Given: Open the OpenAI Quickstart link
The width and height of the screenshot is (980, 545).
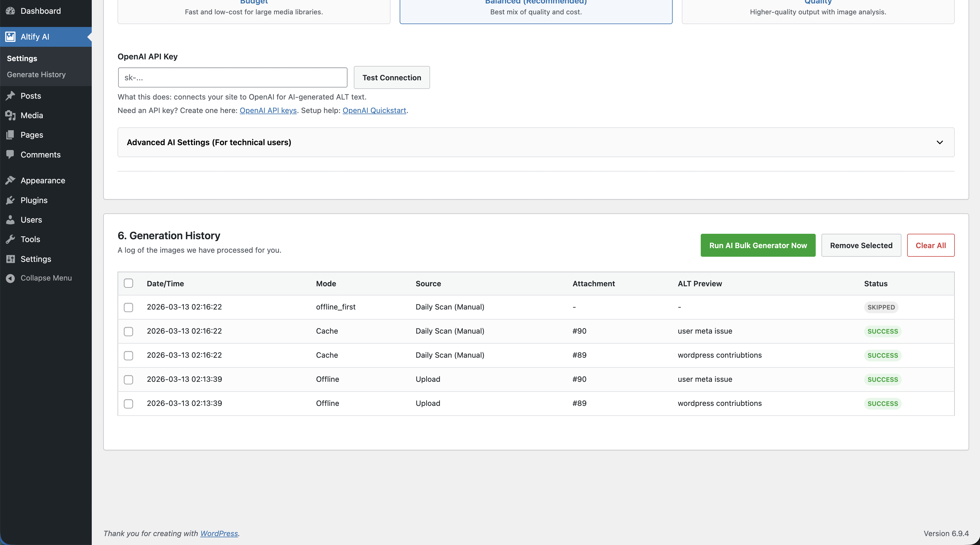Looking at the screenshot, I should point(374,110).
